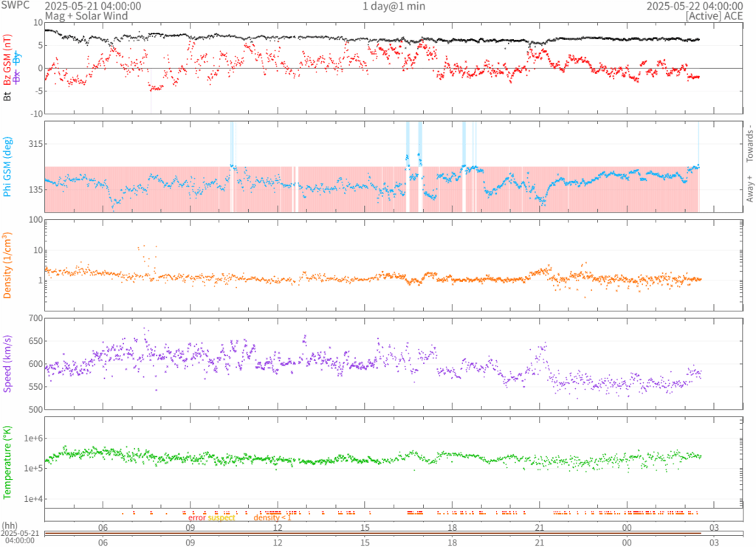756x547 pixels.
Task: Click the 'Away +' sector label
Action: pos(749,189)
